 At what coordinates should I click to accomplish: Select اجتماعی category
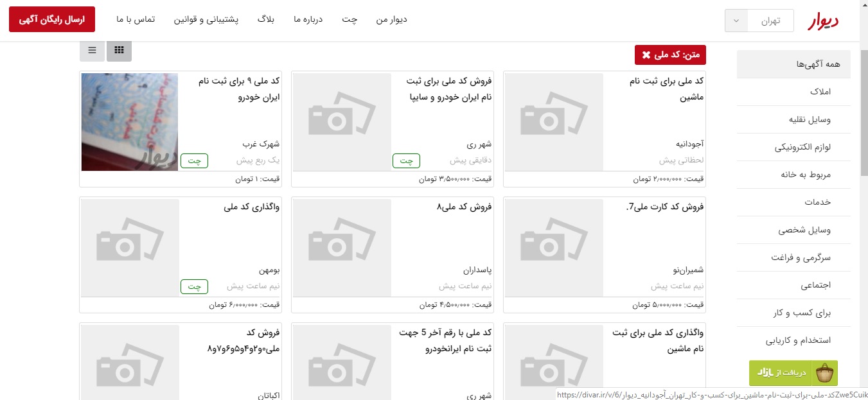point(793,285)
